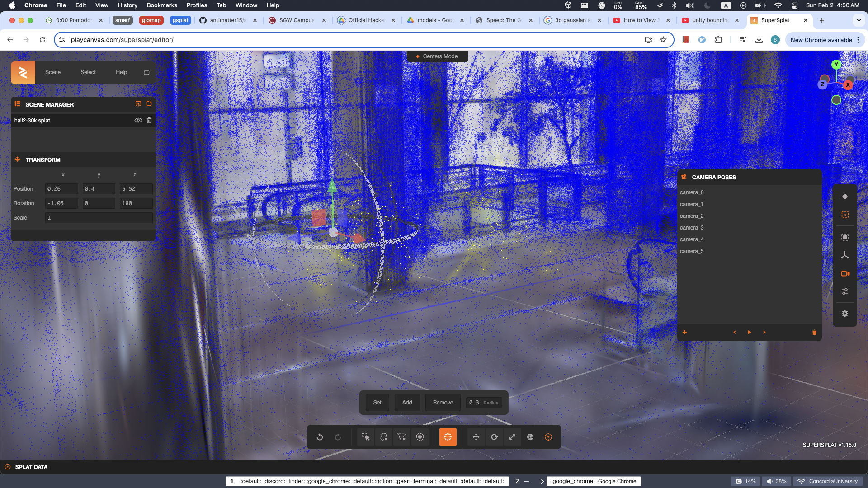Toggle visibility of hall2-30k.splat
The image size is (868, 488).
pyautogui.click(x=138, y=120)
